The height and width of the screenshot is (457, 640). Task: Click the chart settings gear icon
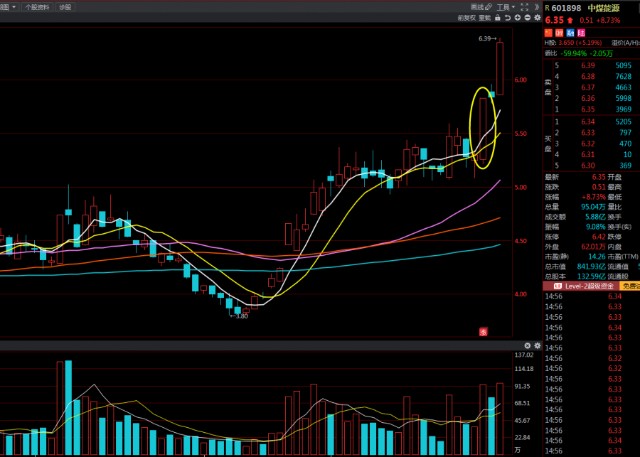point(536,17)
